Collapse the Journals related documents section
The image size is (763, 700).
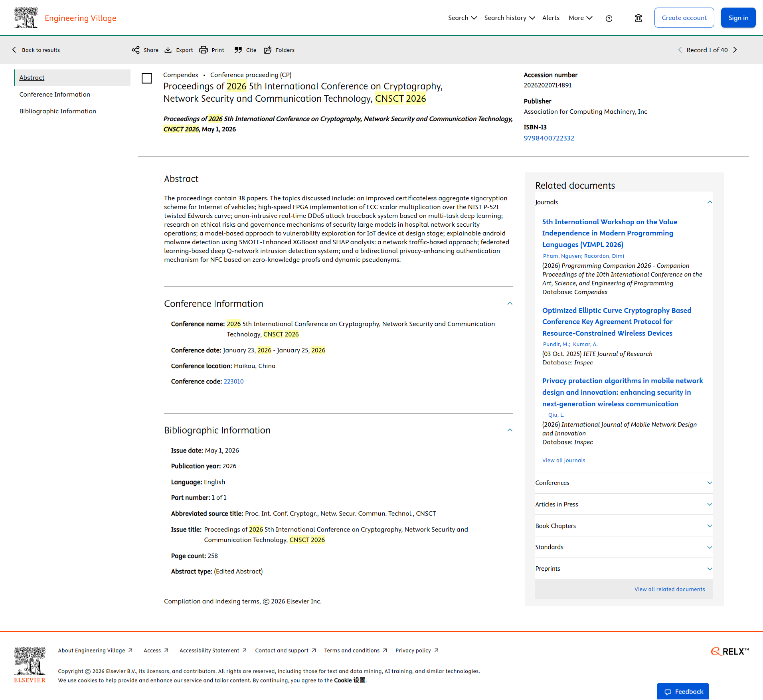tap(710, 202)
